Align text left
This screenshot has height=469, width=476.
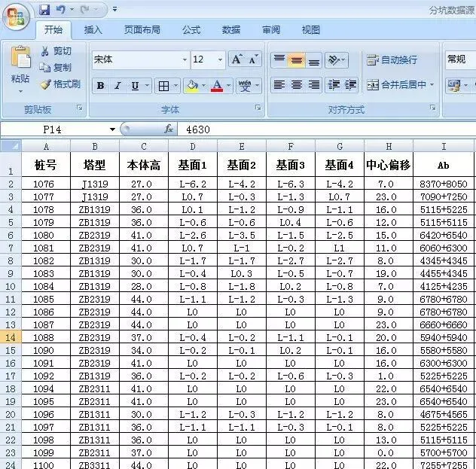click(x=279, y=84)
